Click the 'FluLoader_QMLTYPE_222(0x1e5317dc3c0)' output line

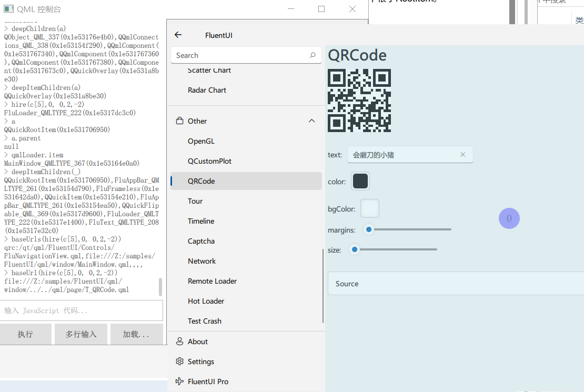point(70,113)
